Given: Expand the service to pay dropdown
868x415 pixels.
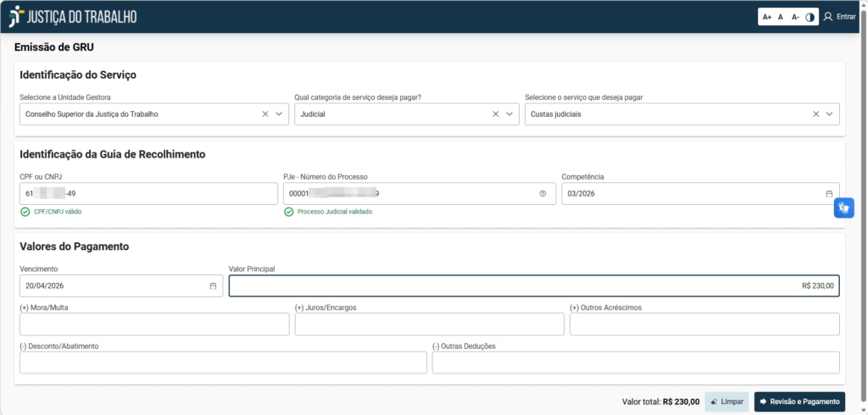Looking at the screenshot, I should 830,114.
